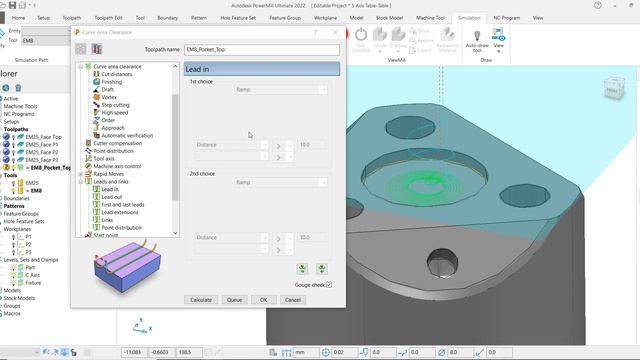Switch to the Home ribbon tab
This screenshot has width=640, height=360.
click(18, 18)
